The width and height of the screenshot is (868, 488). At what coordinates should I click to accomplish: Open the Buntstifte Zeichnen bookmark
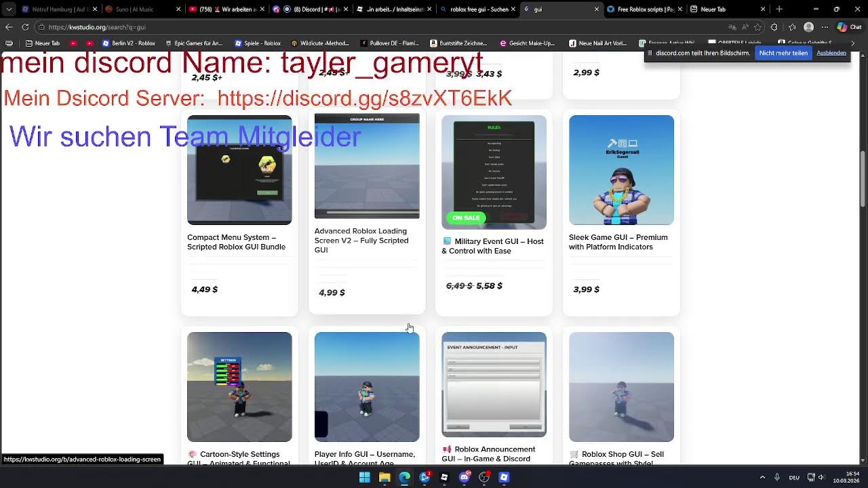click(459, 43)
